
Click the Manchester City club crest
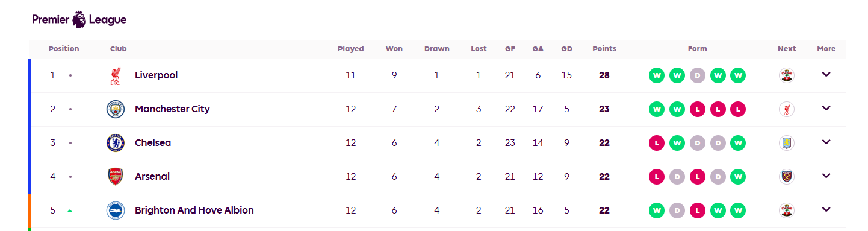(115, 109)
